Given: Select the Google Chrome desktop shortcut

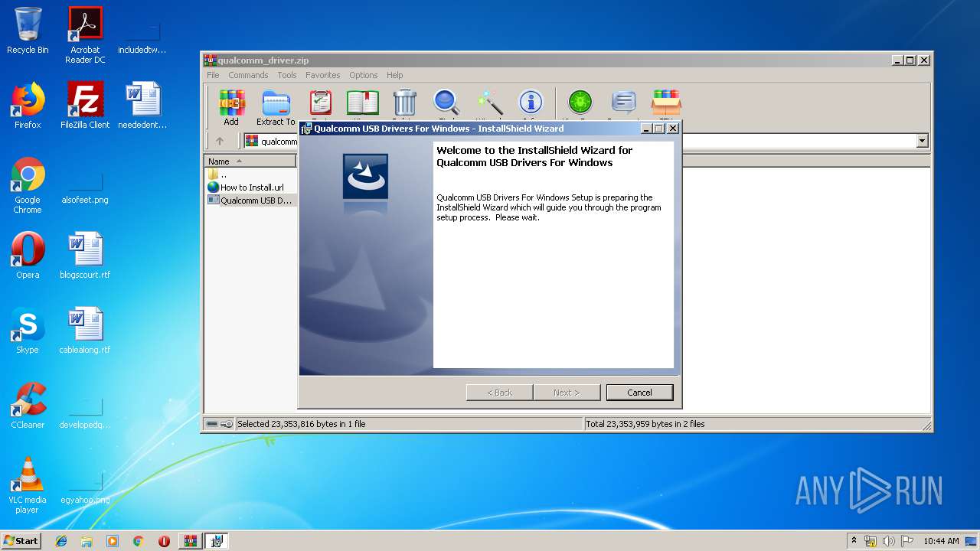Looking at the screenshot, I should [28, 185].
